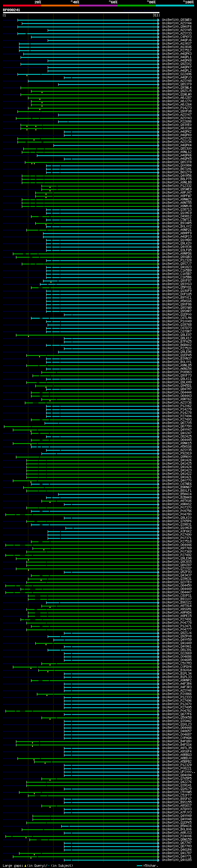Click the query end position 311
This screenshot has width=197, height=868.
[155, 15]
